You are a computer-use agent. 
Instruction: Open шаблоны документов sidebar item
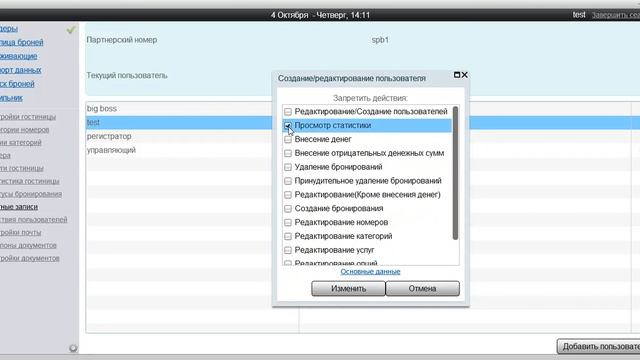pyautogui.click(x=28, y=245)
